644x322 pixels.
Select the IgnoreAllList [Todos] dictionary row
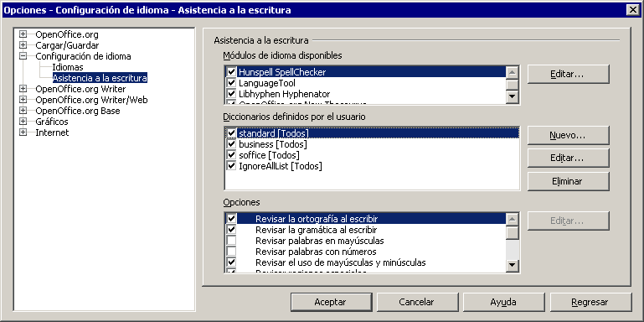click(372, 166)
